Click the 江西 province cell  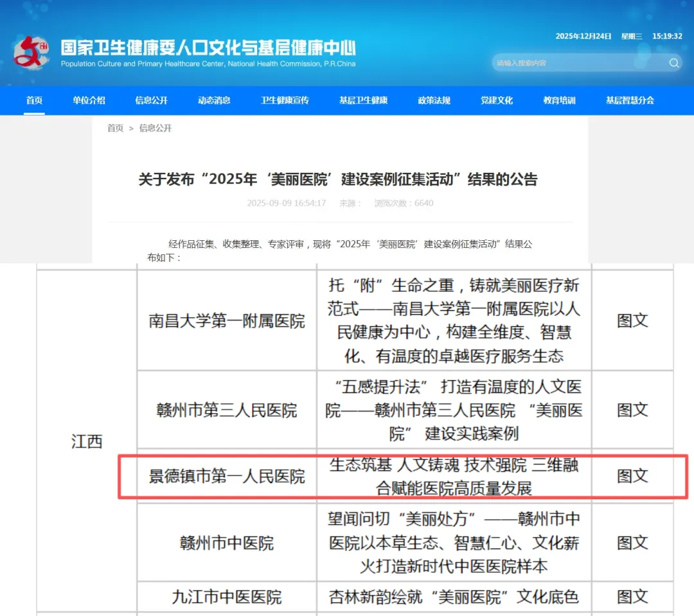87,441
